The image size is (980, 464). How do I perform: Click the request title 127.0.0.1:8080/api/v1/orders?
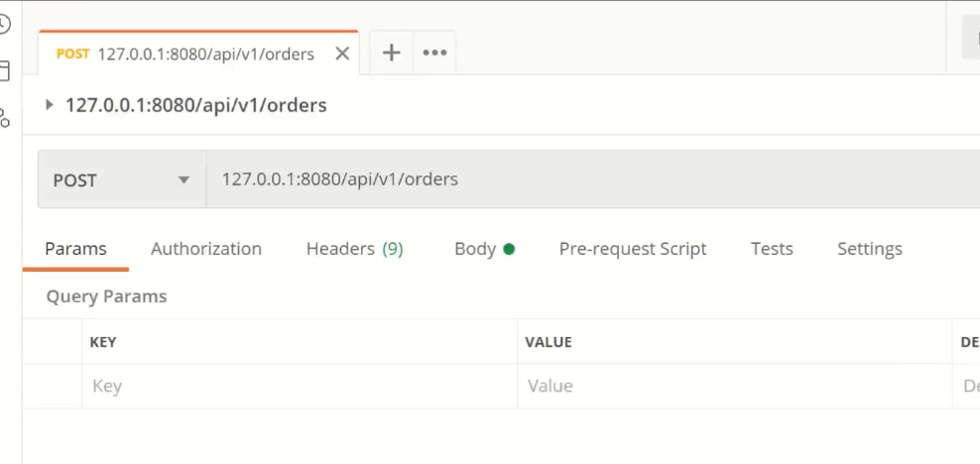196,105
